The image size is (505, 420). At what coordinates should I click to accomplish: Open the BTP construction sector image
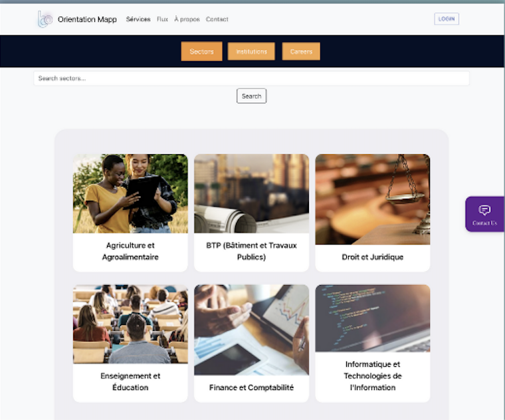(x=252, y=193)
